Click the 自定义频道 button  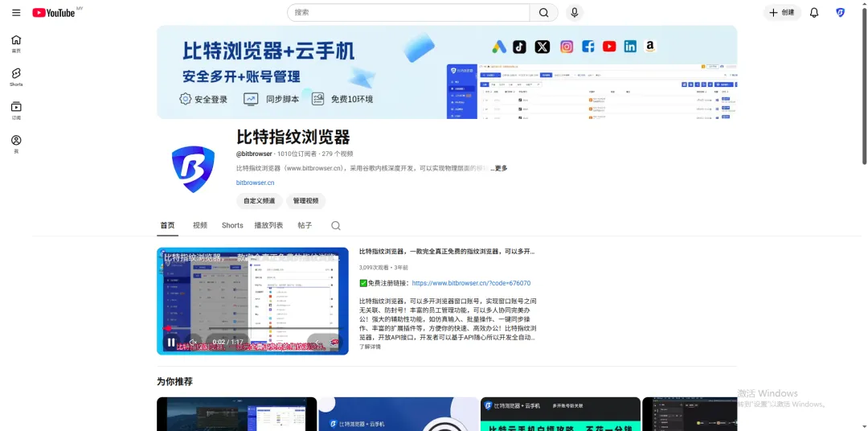pos(259,201)
